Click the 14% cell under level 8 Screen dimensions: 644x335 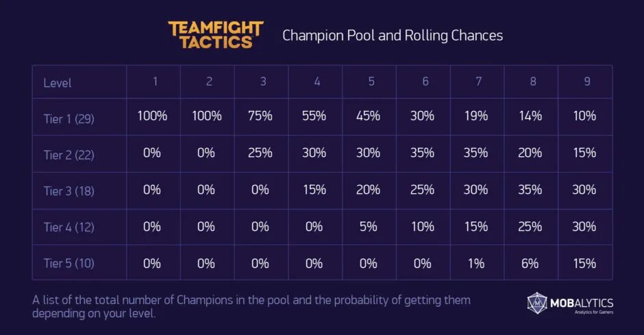(530, 116)
